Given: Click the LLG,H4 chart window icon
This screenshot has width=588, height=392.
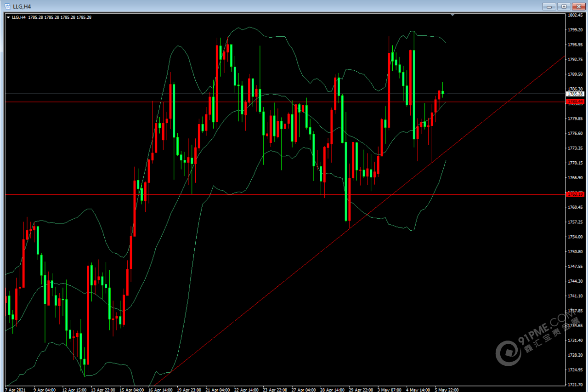Looking at the screenshot, I should point(7,6).
